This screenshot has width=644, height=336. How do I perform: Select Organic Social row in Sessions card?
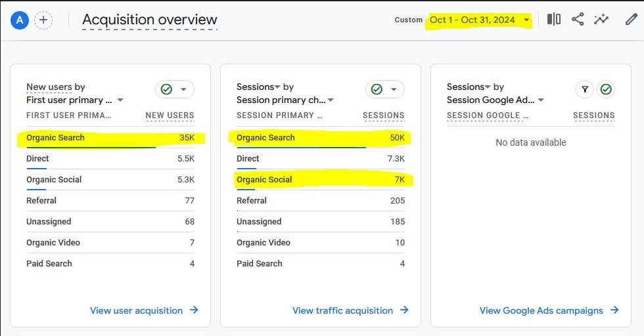(321, 179)
